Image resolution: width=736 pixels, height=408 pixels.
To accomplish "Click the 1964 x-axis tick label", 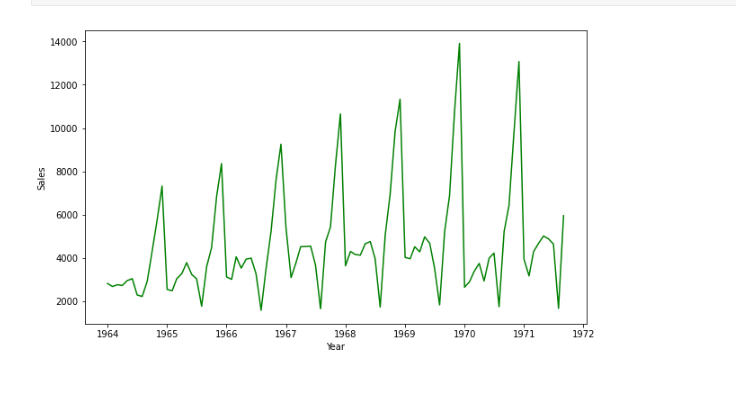I will 107,335.
